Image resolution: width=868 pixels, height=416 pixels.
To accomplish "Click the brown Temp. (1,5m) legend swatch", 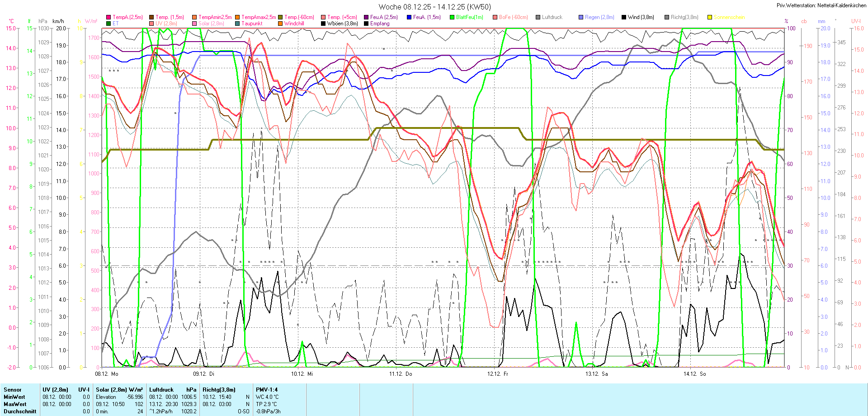I will click(x=151, y=17).
